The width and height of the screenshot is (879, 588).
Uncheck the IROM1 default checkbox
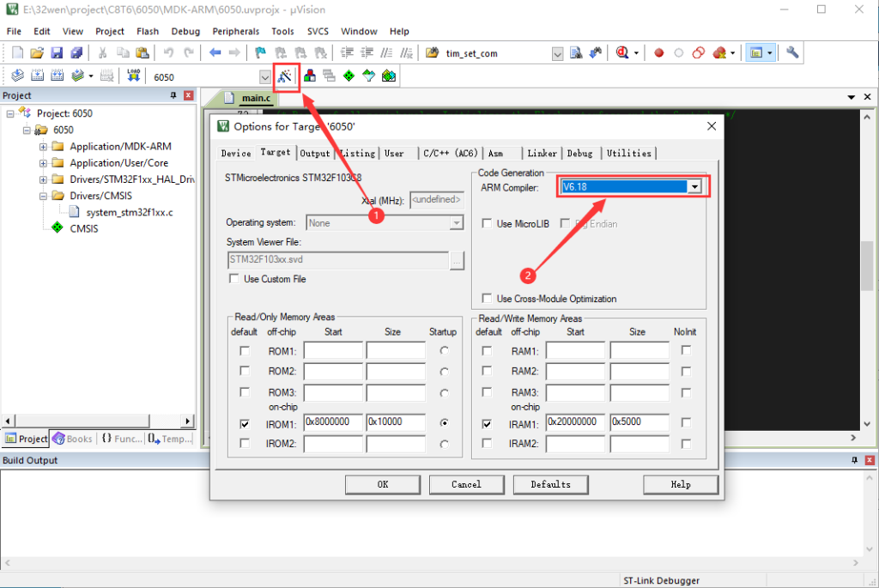[x=245, y=424]
